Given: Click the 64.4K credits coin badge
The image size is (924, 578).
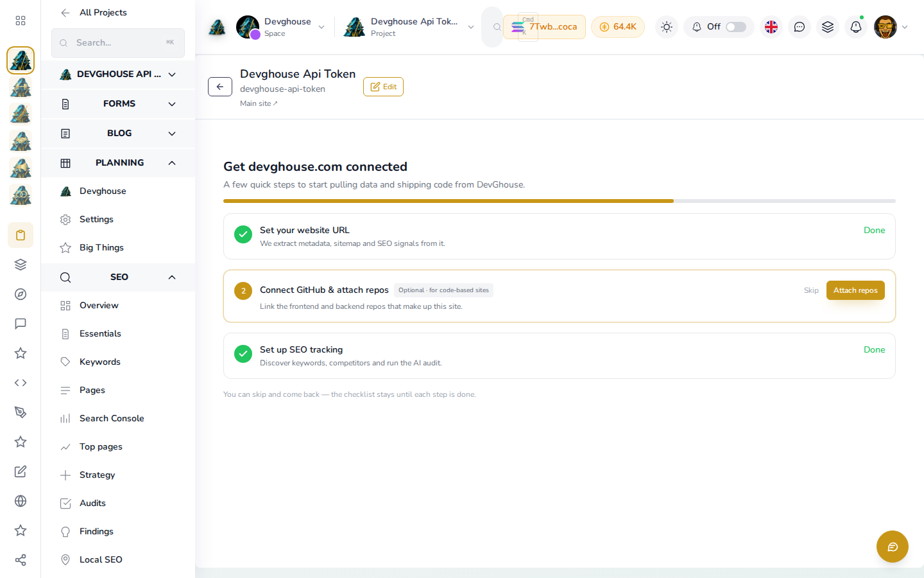Looking at the screenshot, I should (x=618, y=27).
